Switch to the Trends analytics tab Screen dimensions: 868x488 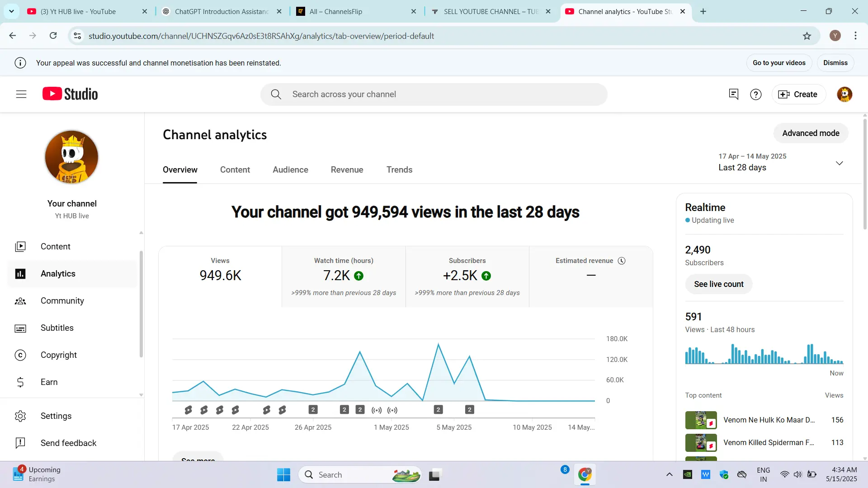tap(399, 170)
